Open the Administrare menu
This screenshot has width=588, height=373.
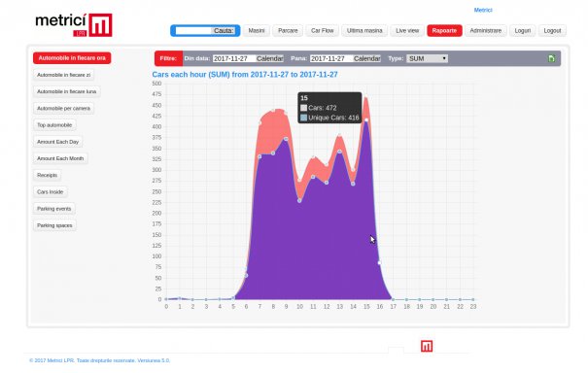click(486, 31)
